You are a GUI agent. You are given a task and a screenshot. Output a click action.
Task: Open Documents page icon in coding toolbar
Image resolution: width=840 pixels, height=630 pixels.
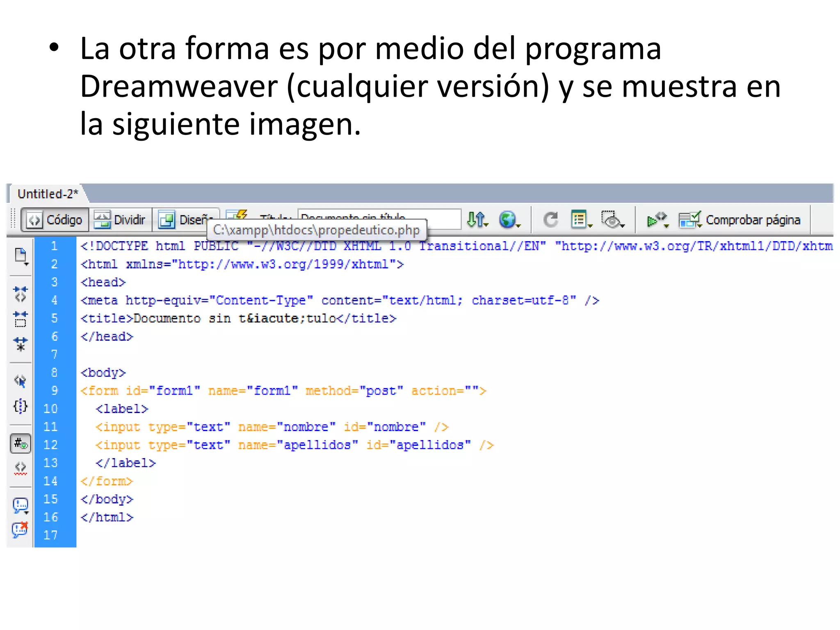click(21, 257)
